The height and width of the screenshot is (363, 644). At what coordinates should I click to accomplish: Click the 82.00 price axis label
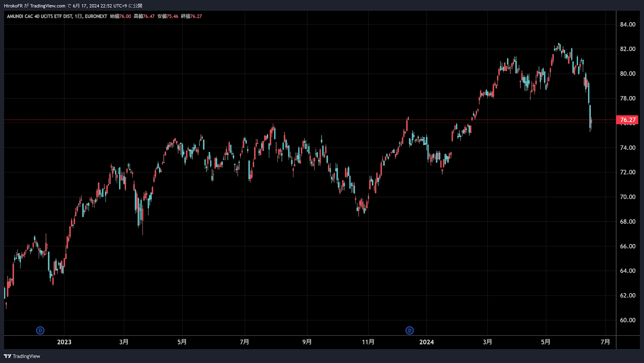point(627,49)
